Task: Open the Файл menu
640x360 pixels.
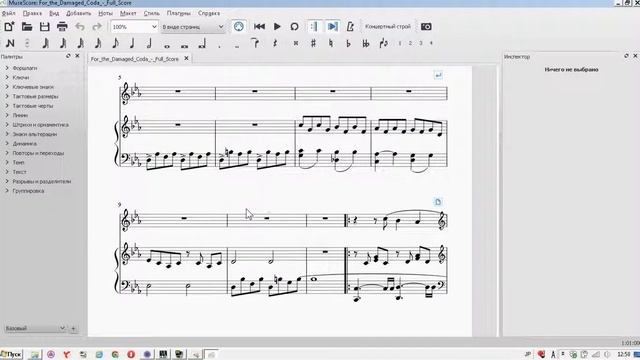Action: pos(8,13)
